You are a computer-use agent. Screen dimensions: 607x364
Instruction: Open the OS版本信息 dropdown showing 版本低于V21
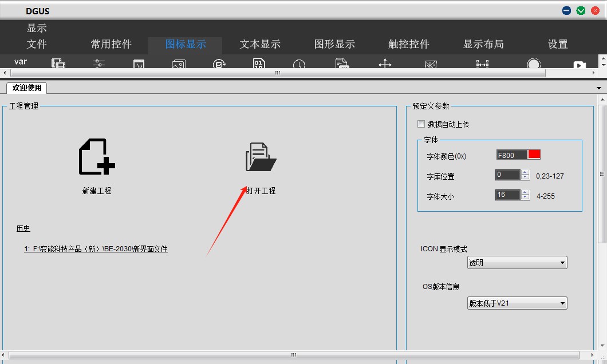coord(517,303)
